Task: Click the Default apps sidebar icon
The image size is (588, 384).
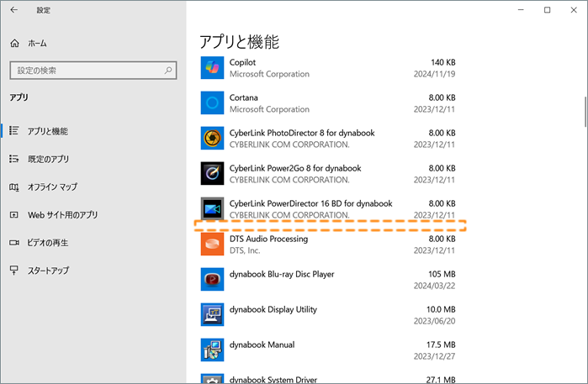Action: click(13, 159)
